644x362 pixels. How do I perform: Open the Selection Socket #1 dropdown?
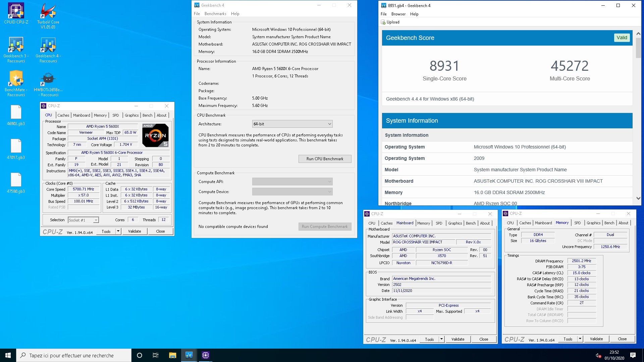coord(83,220)
